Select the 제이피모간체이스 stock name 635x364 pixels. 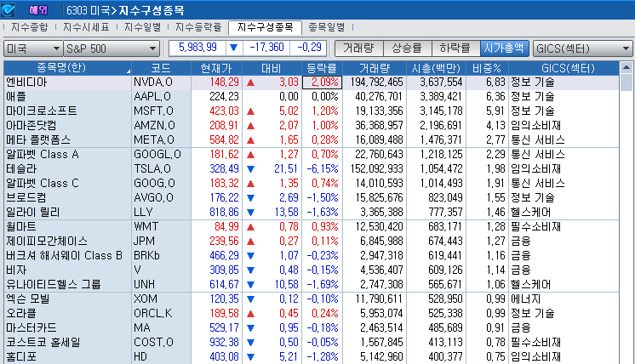(x=47, y=242)
